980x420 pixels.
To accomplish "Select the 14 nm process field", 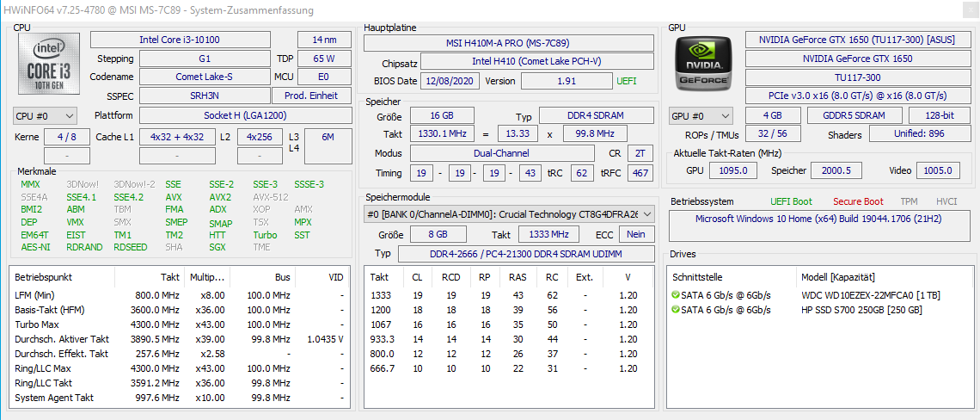I will (x=324, y=40).
